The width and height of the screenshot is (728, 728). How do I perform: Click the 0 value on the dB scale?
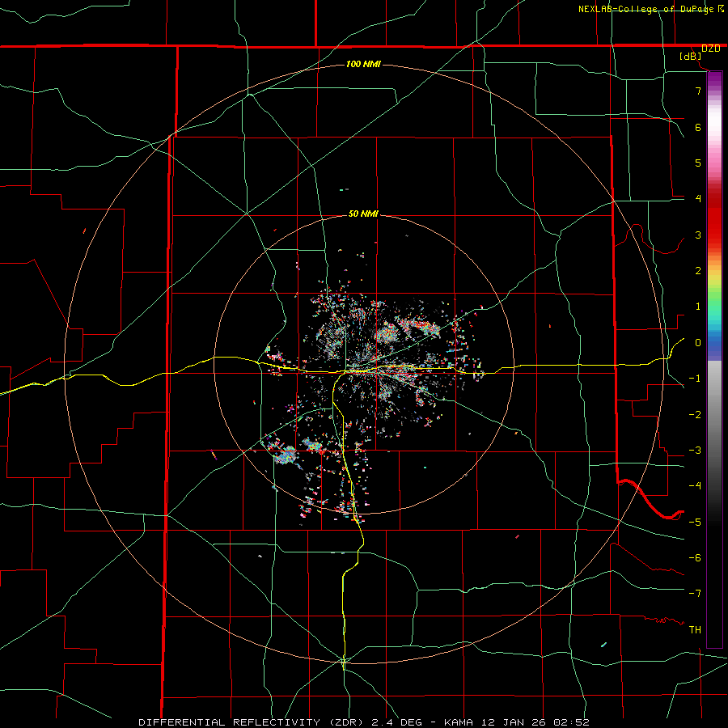tap(698, 343)
